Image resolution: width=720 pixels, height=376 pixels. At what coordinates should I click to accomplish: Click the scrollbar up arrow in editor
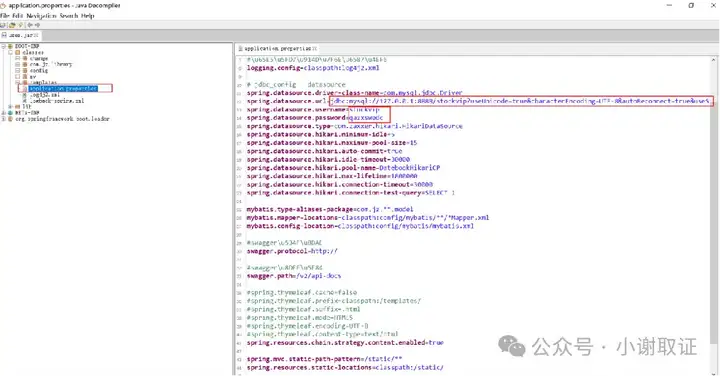click(713, 60)
